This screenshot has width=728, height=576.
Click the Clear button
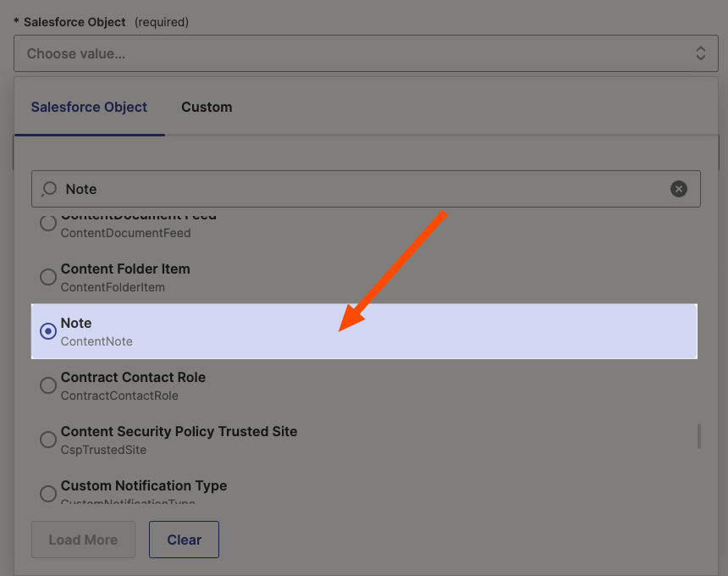click(x=184, y=540)
